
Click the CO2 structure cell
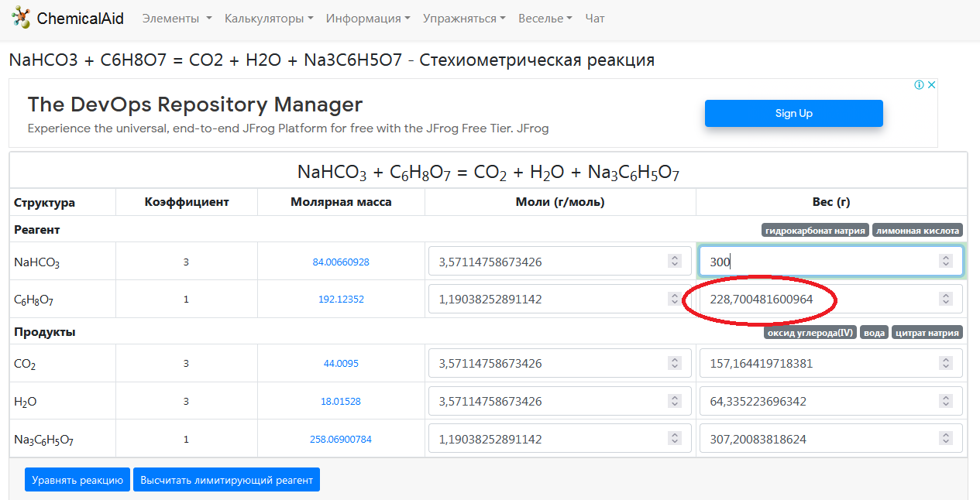[x=63, y=364]
